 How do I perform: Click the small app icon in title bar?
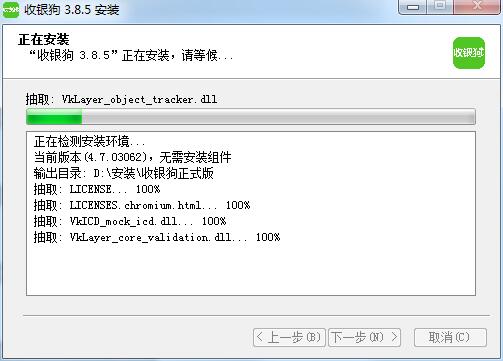coord(11,10)
